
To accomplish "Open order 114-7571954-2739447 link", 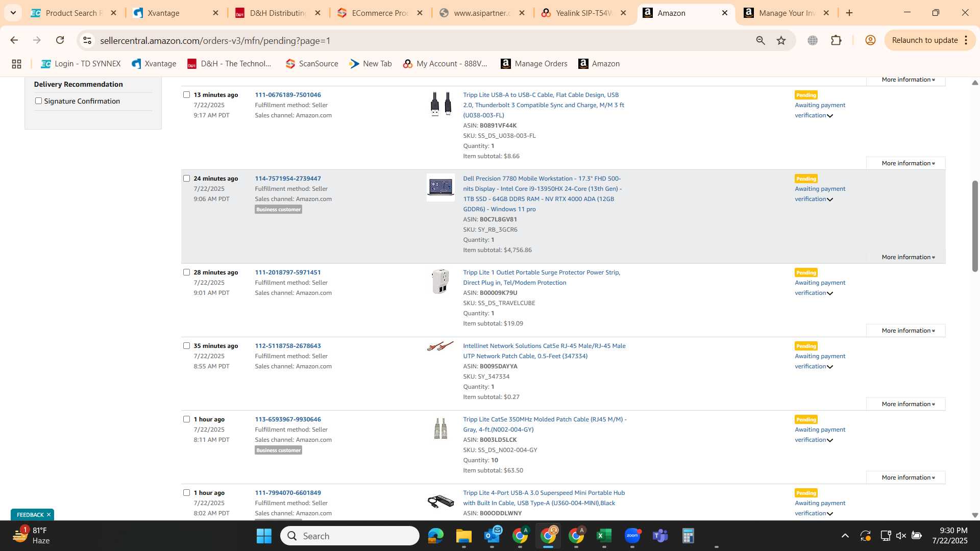I will pos(288,179).
